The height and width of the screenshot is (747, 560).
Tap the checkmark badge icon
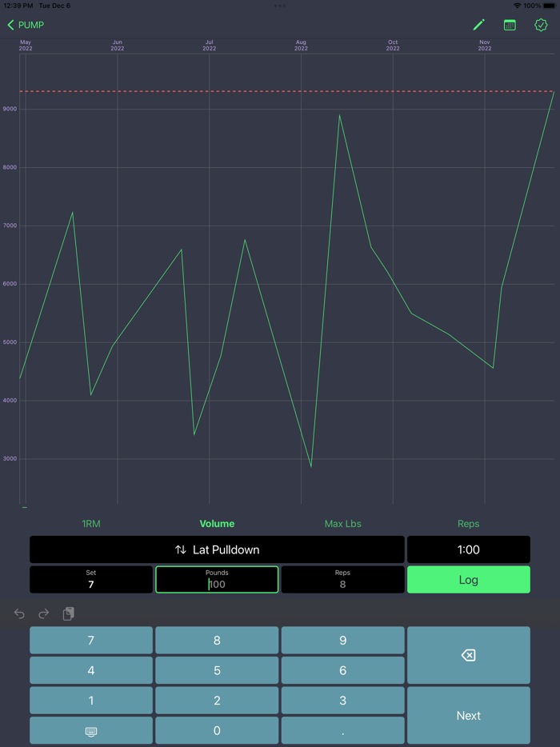(x=541, y=25)
